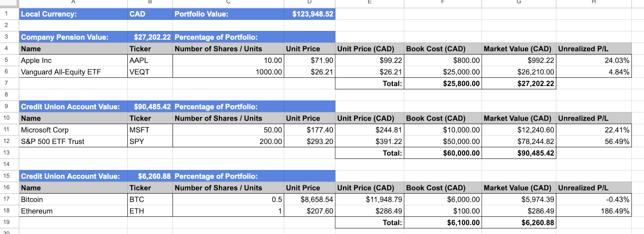Select the row 19 header
This screenshot has width=644, height=234.
click(x=6, y=222)
